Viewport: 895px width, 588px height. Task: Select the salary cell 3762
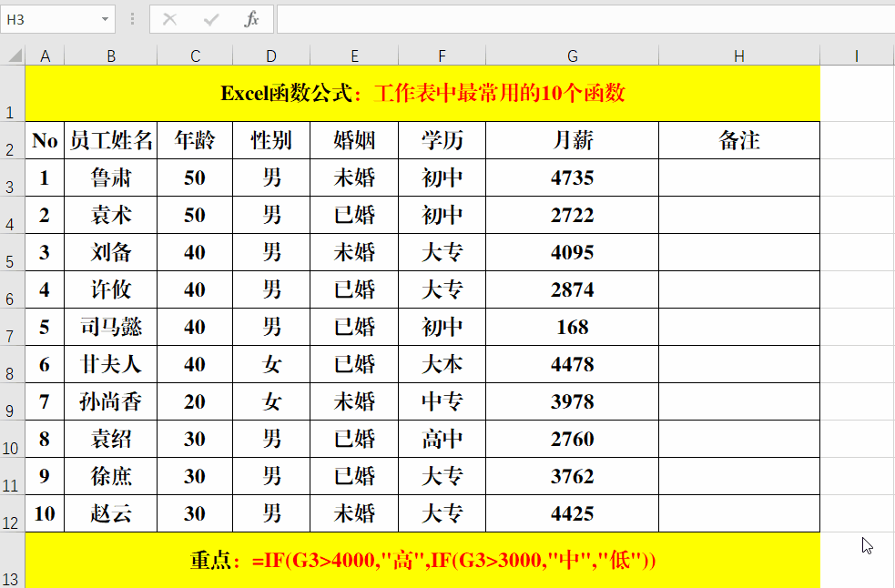point(573,476)
